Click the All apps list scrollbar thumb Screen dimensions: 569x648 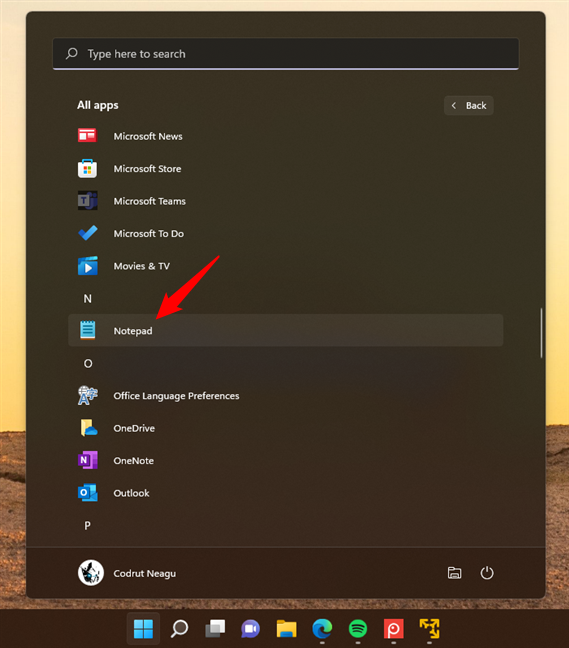(541, 333)
